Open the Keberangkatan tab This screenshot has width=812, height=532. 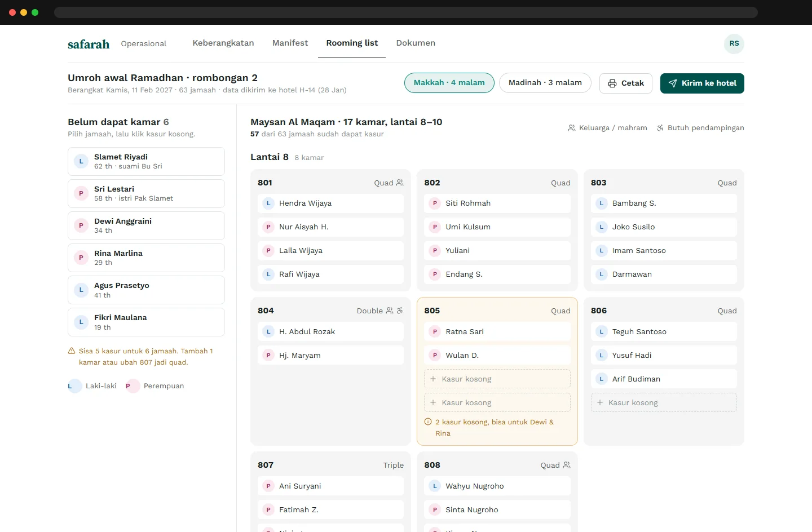click(x=223, y=43)
